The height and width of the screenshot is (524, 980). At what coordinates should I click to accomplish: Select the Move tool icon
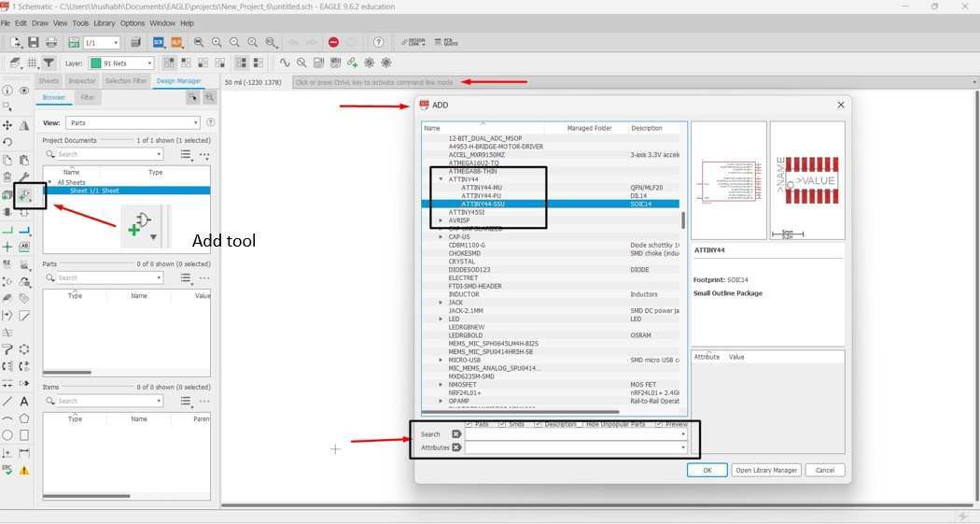pyautogui.click(x=7, y=126)
